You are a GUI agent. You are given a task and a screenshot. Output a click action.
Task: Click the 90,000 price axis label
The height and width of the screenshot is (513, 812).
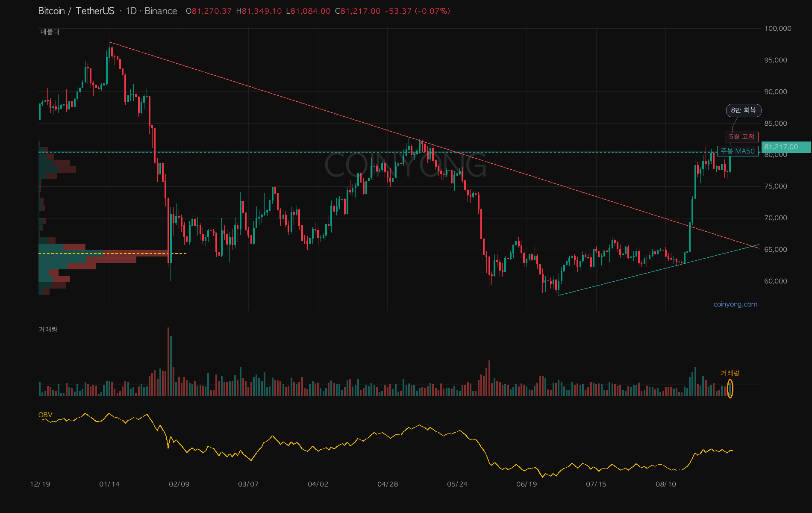point(776,92)
